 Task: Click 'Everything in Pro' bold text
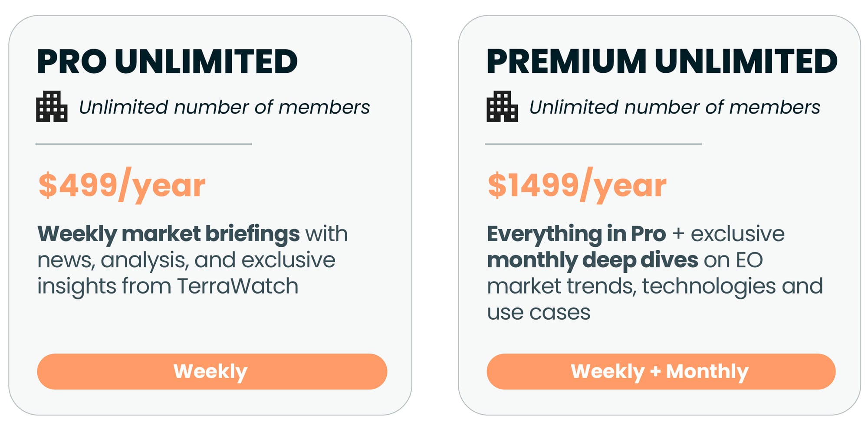click(x=576, y=234)
